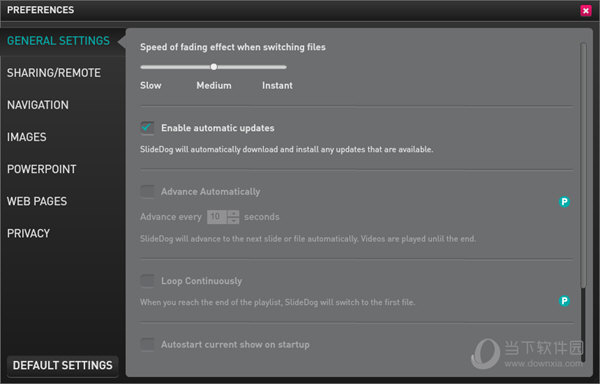Switch to the Navigation tab
This screenshot has width=600, height=384.
point(38,105)
